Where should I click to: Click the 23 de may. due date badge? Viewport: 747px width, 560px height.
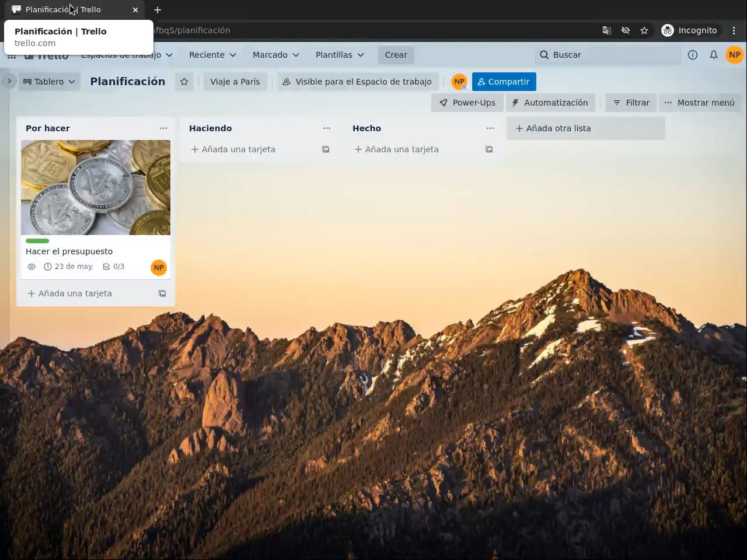tap(68, 267)
